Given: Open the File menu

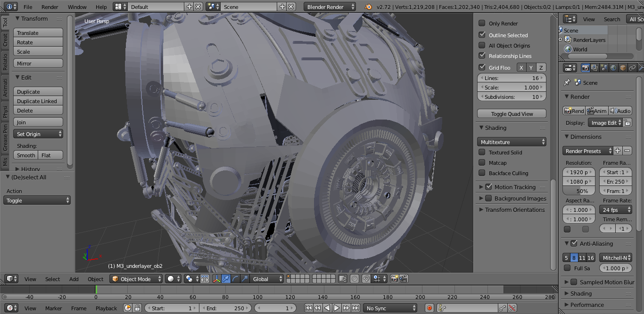Looking at the screenshot, I should [x=28, y=7].
